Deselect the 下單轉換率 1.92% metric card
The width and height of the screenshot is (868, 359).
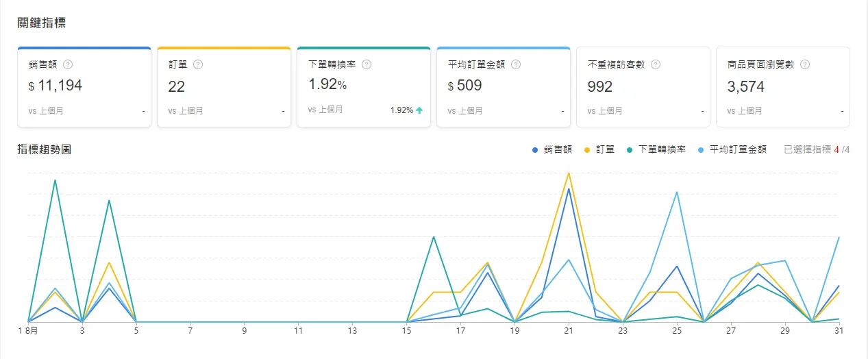(364, 87)
